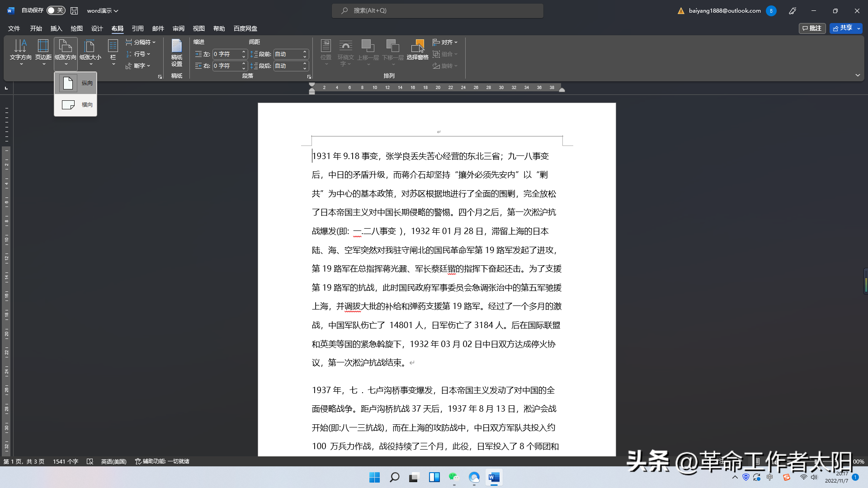This screenshot has height=488, width=868.
Task: Click the 批注 comments button
Action: (x=812, y=28)
